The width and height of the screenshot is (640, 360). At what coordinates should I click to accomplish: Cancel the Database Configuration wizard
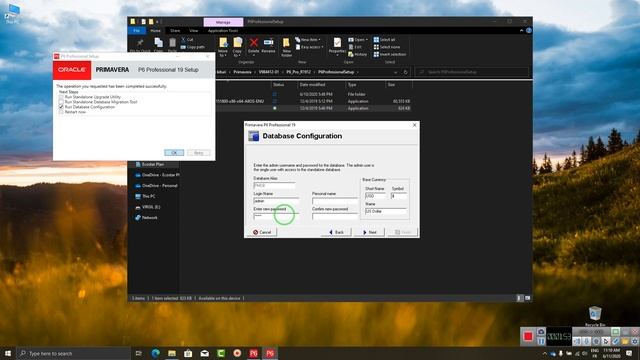point(262,232)
